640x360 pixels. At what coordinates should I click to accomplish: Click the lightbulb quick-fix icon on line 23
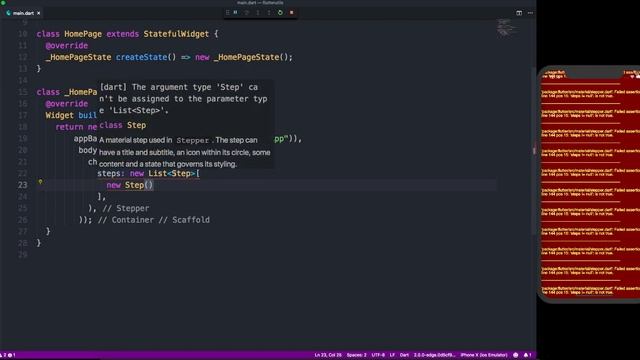(x=40, y=182)
